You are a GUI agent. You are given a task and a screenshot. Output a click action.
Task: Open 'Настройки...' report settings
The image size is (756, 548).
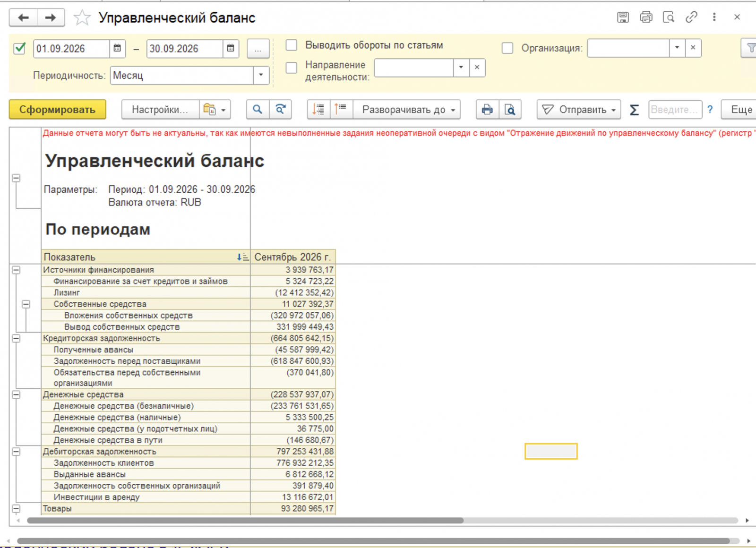coord(160,110)
